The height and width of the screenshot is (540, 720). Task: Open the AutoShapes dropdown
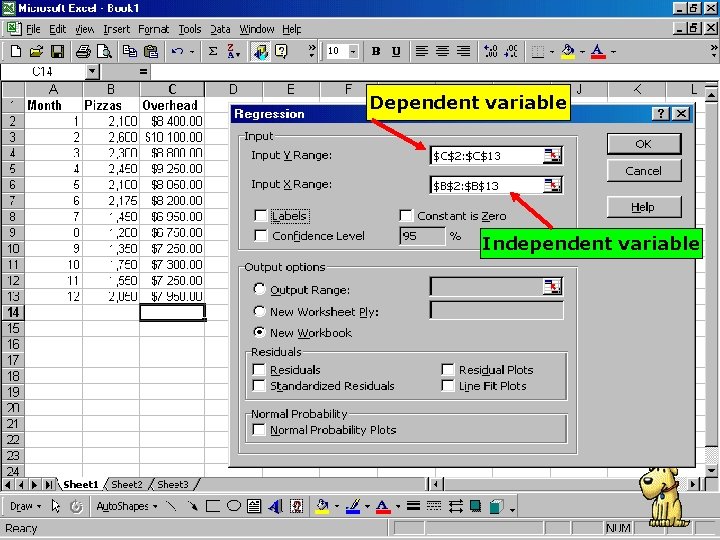point(127,506)
